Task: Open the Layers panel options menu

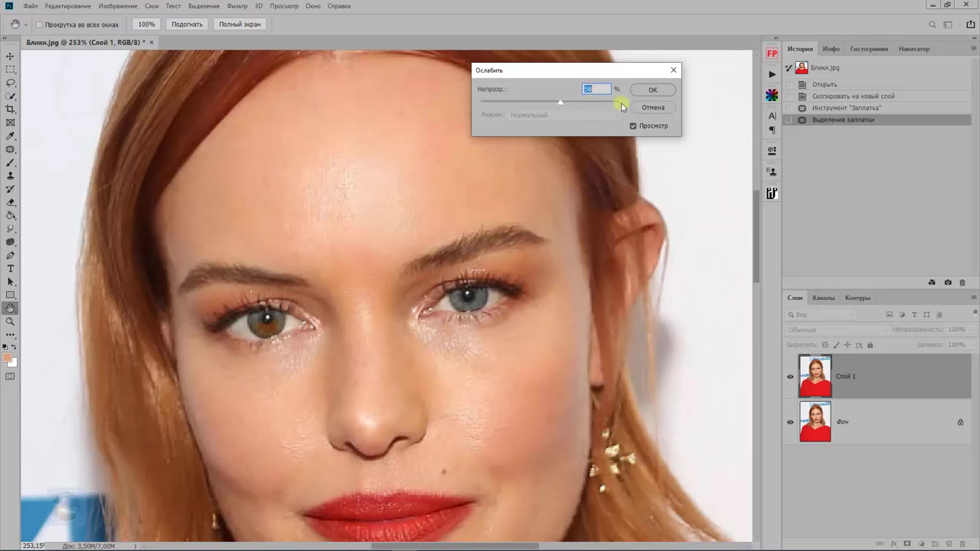Action: pos(974,298)
